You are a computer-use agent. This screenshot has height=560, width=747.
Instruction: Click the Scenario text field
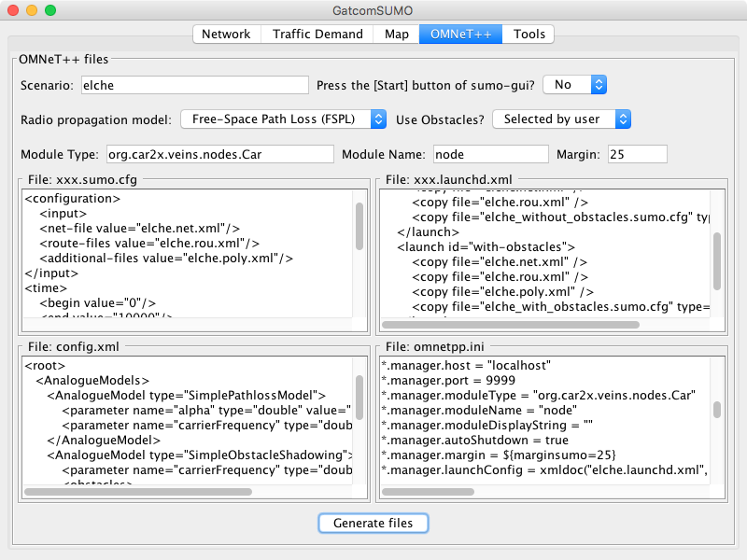point(194,85)
